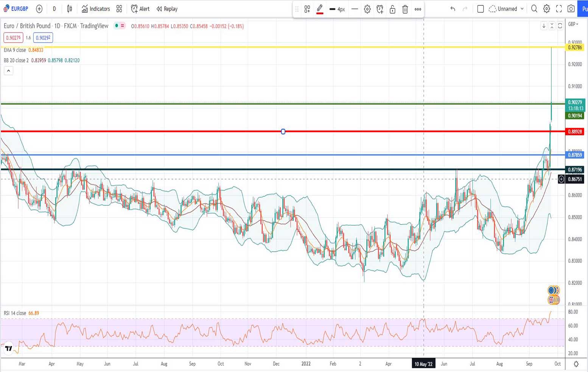Open the GBP currency dropdown
Viewport: 588px width, 372px height.
(x=573, y=24)
